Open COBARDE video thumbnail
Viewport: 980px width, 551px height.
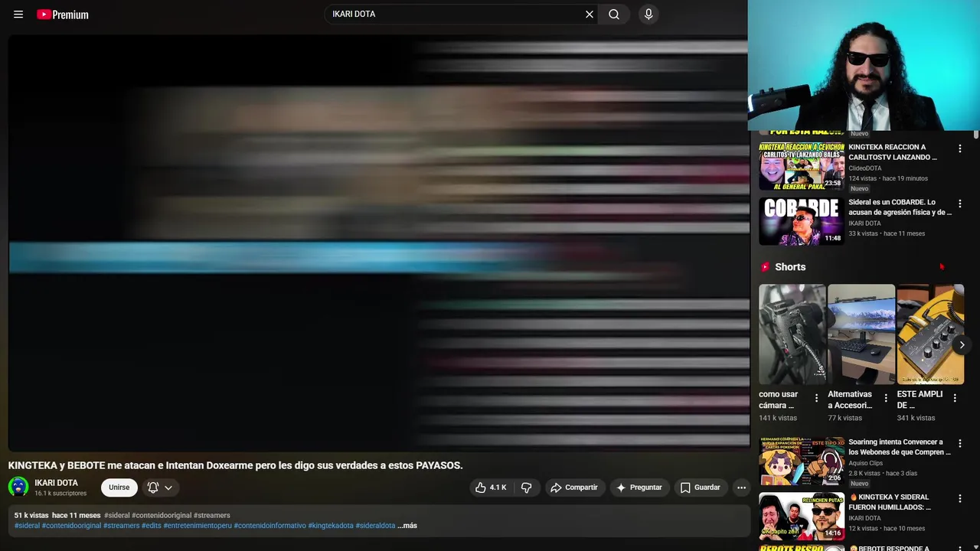pos(802,221)
